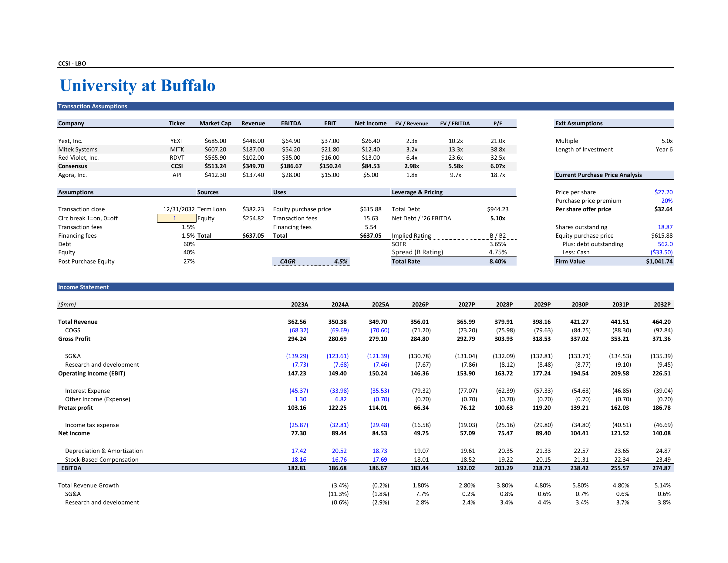Image resolution: width=728 pixels, height=563 pixels.
Task: Click Total Debt value $944.23
Action: tap(498, 209)
